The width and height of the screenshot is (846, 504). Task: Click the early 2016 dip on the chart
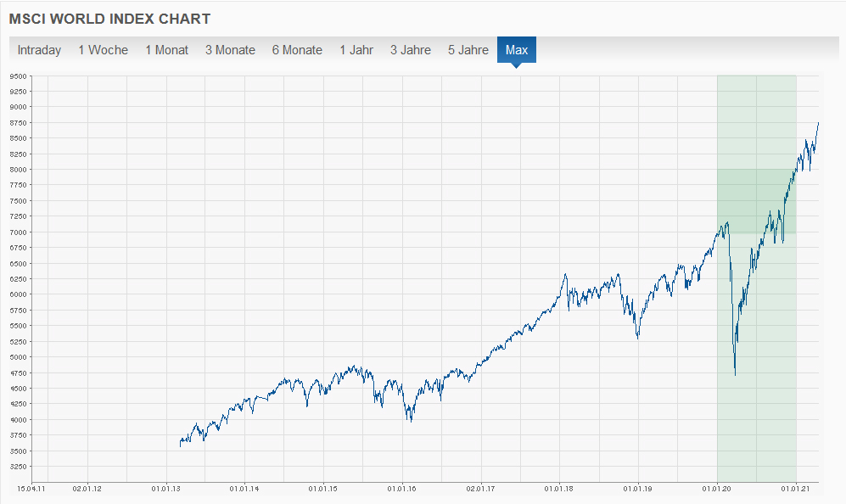click(411, 420)
